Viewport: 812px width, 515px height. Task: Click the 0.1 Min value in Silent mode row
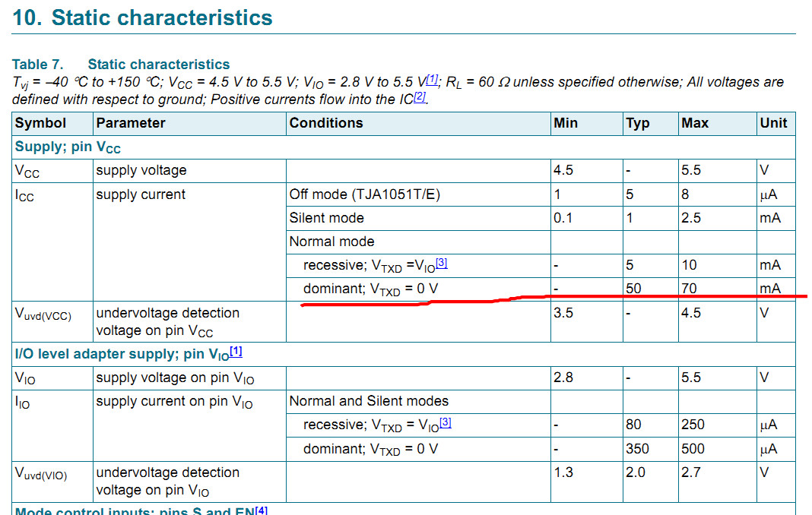point(563,218)
